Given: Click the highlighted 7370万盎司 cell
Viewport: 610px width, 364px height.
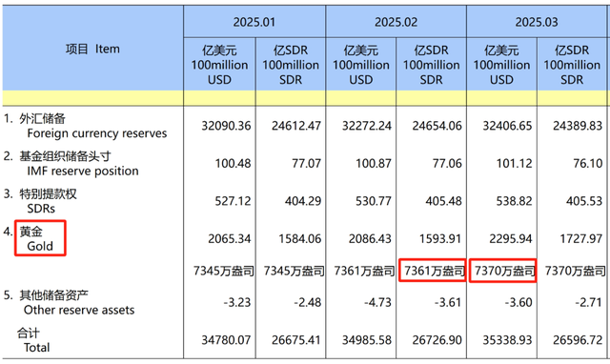Looking at the screenshot, I should (502, 271).
